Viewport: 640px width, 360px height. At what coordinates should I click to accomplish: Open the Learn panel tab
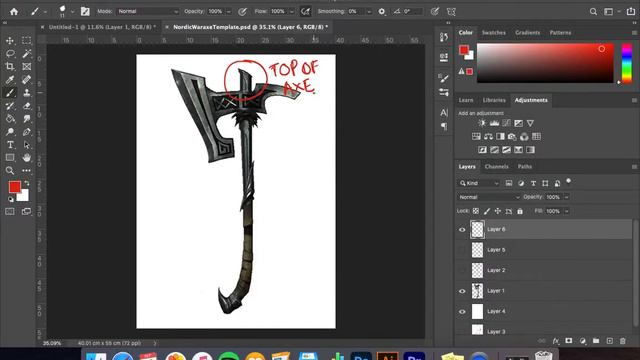pos(466,100)
